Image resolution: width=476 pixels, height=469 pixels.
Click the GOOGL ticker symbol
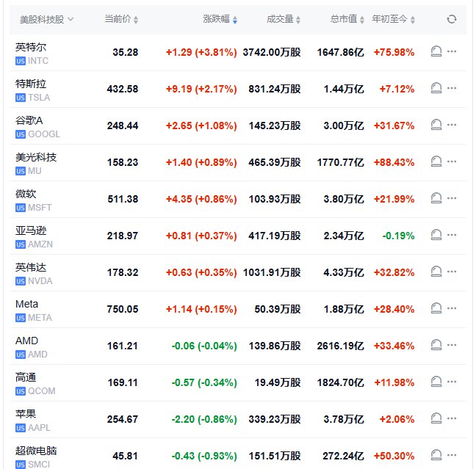[x=44, y=134]
